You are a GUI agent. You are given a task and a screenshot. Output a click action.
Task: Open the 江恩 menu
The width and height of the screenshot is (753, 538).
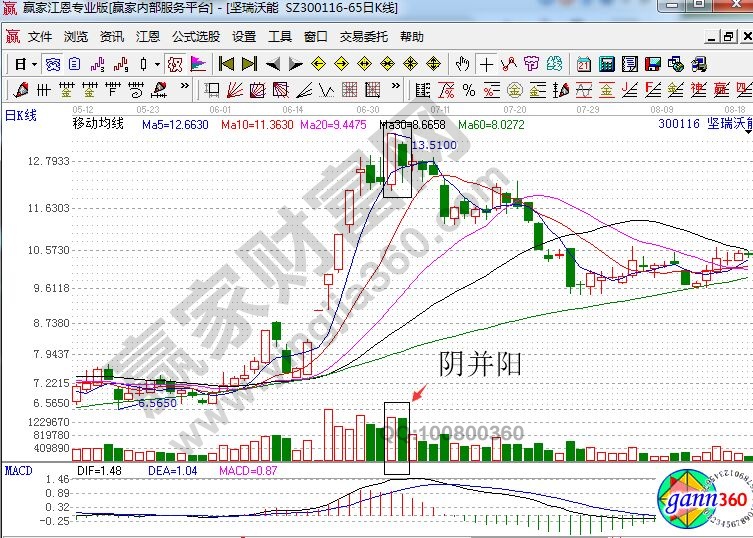(148, 37)
